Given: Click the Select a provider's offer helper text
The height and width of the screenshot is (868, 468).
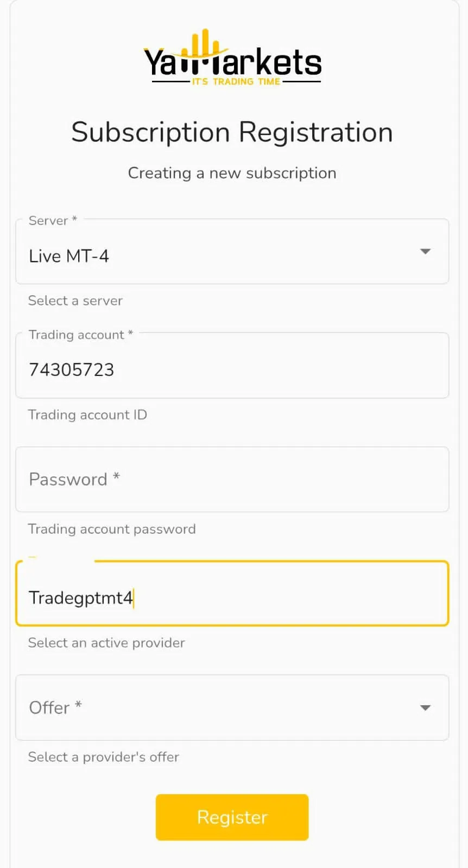Looking at the screenshot, I should tap(103, 757).
